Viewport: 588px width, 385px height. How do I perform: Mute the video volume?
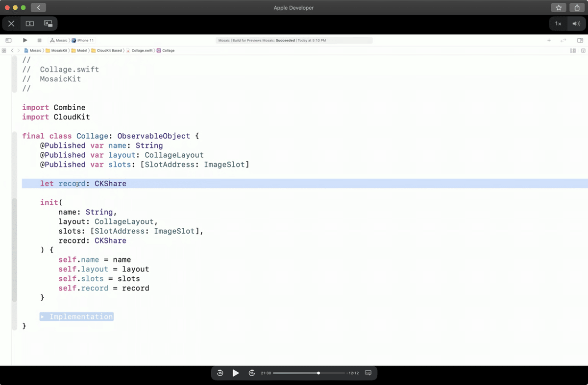click(x=576, y=24)
